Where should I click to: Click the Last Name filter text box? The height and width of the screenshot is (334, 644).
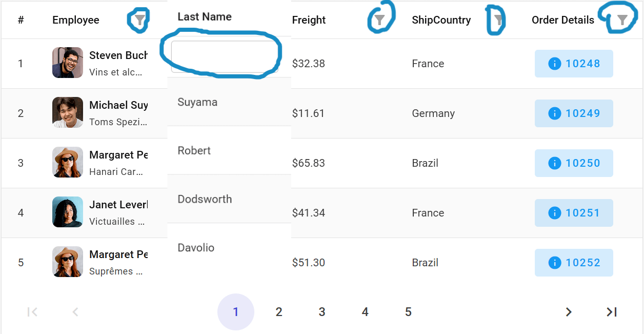click(225, 56)
